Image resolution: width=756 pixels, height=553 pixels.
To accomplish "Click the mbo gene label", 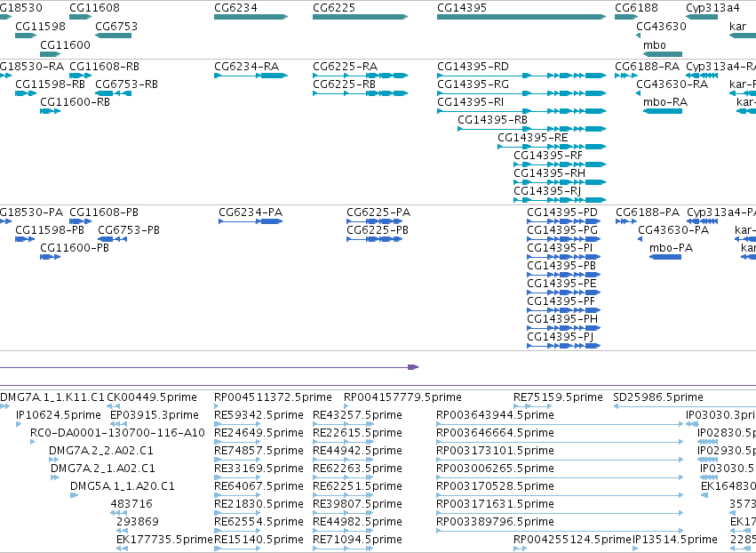I will pyautogui.click(x=654, y=45).
